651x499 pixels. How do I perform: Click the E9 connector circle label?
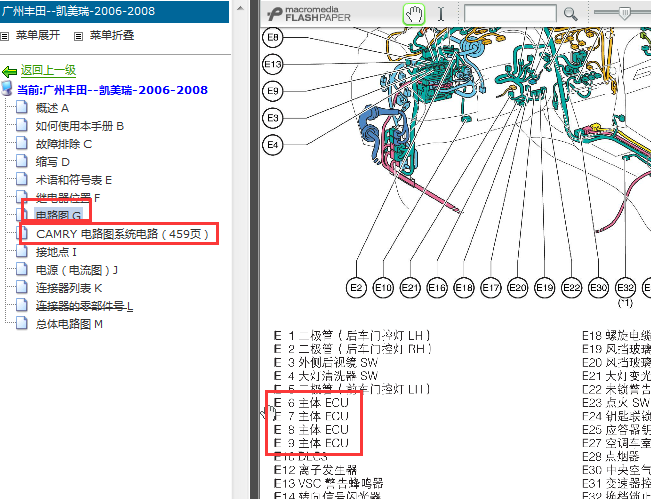click(273, 91)
